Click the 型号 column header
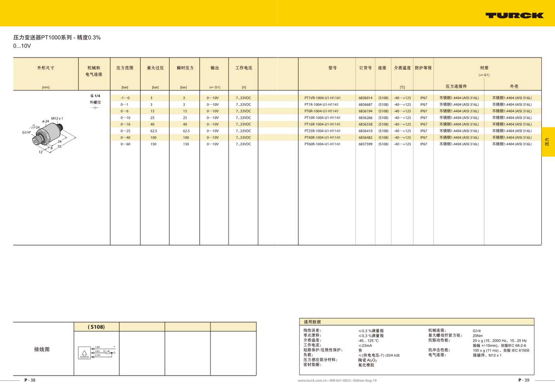This screenshot has height=392, width=555. pyautogui.click(x=333, y=68)
